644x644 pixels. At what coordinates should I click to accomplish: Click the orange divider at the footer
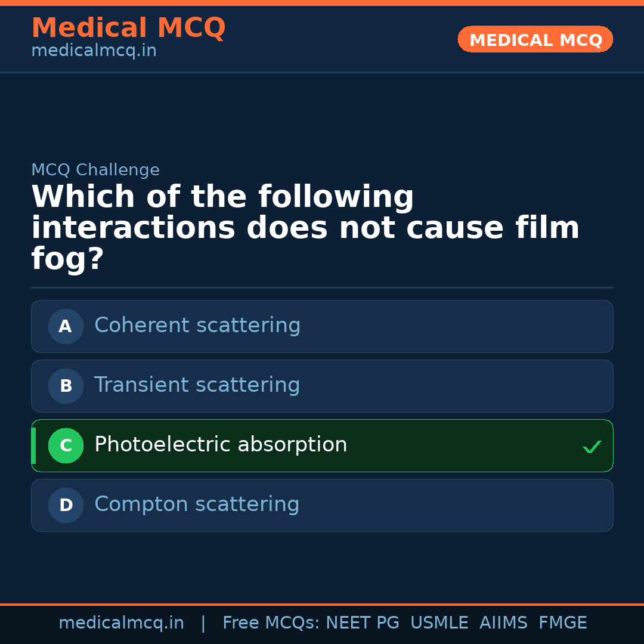(x=322, y=603)
